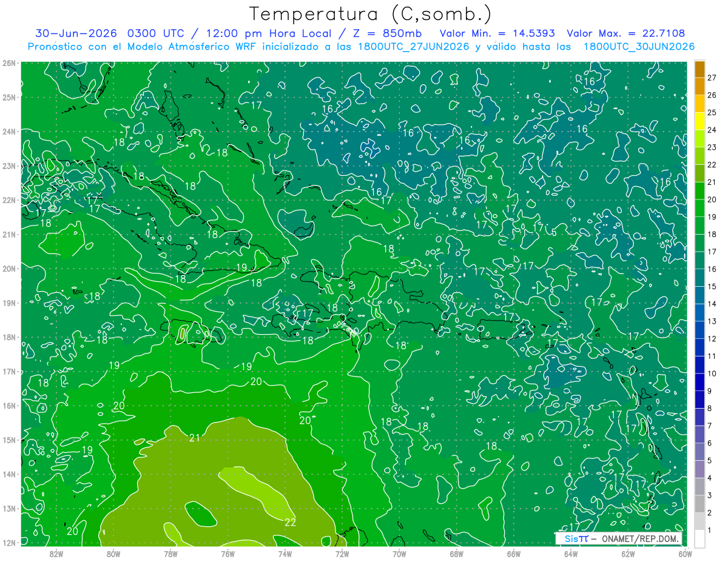The height and width of the screenshot is (562, 728).
Task: Pick the orange swatch between 26 and 27
Action: click(x=699, y=86)
